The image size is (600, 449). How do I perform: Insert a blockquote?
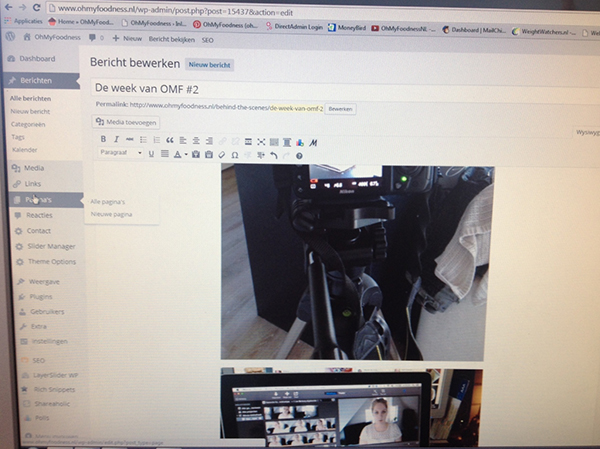click(170, 140)
